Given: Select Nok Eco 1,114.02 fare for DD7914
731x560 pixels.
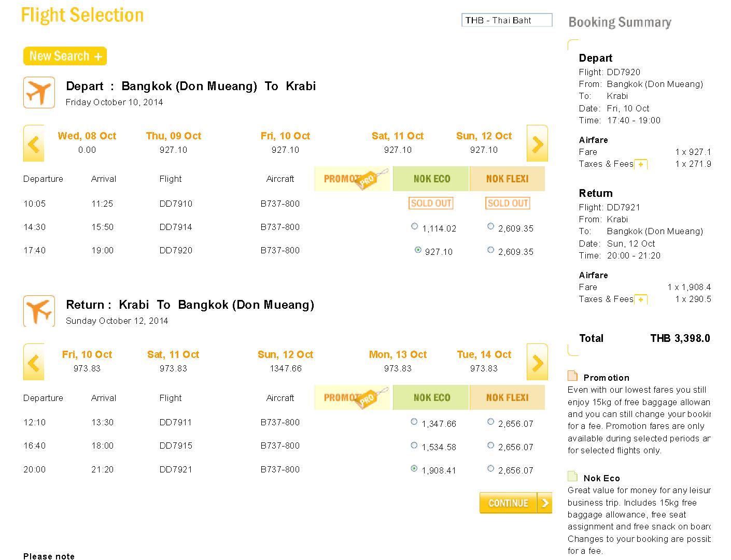Looking at the screenshot, I should coord(414,226).
